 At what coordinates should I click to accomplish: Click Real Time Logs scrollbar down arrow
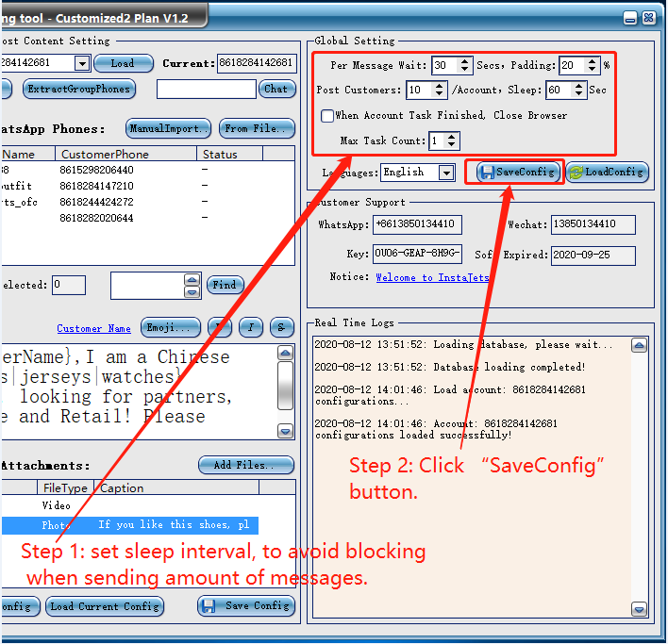[639, 609]
